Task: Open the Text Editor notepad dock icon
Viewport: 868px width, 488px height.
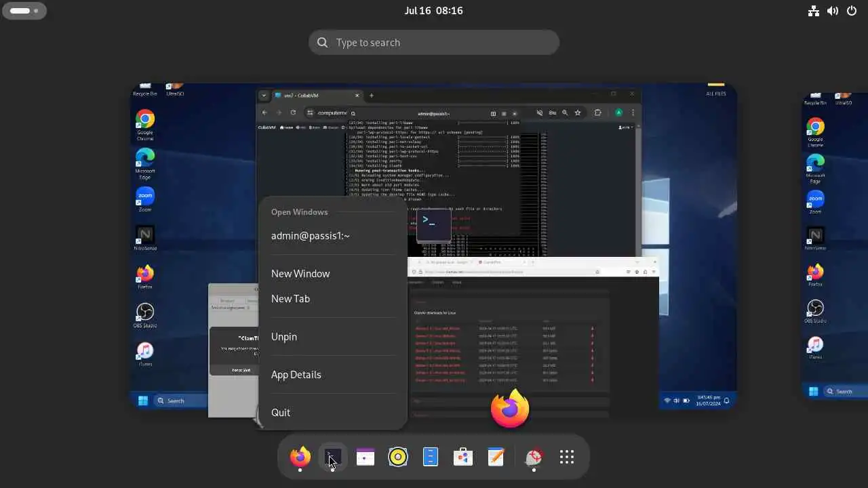Action: click(496, 457)
